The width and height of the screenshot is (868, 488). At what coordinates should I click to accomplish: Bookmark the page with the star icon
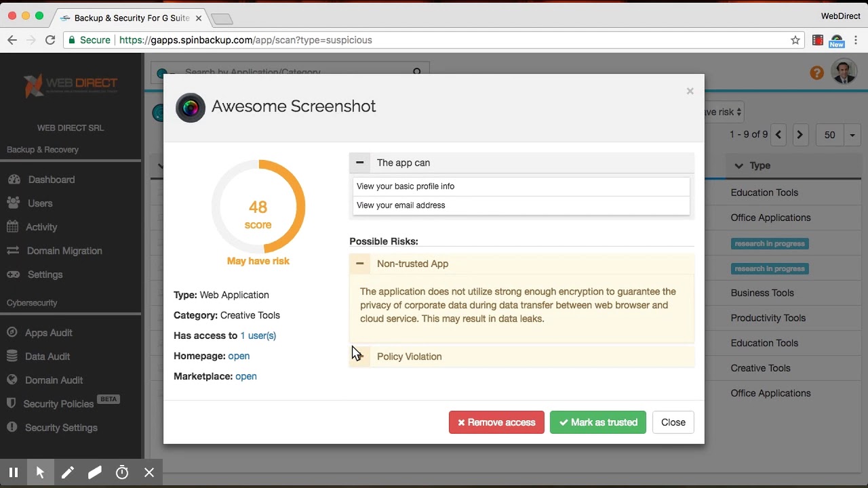tap(795, 40)
